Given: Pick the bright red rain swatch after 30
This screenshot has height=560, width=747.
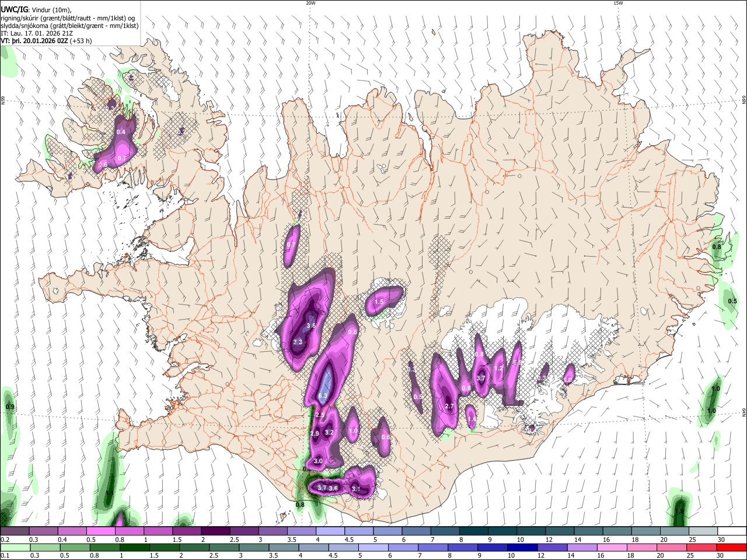Looking at the screenshot, I should point(731,547).
